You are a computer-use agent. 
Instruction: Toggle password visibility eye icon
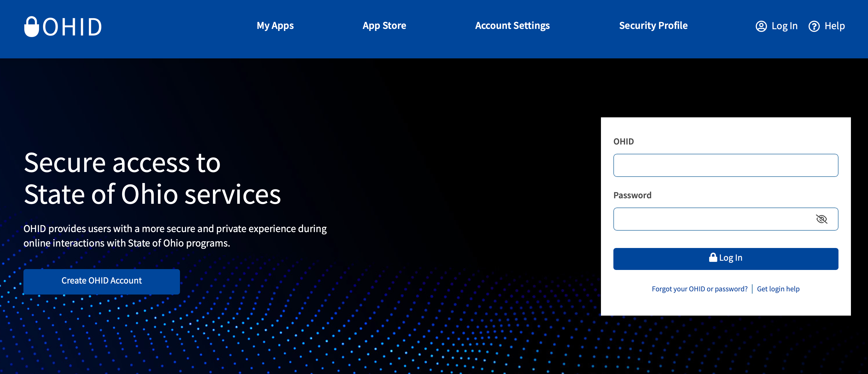(x=821, y=219)
